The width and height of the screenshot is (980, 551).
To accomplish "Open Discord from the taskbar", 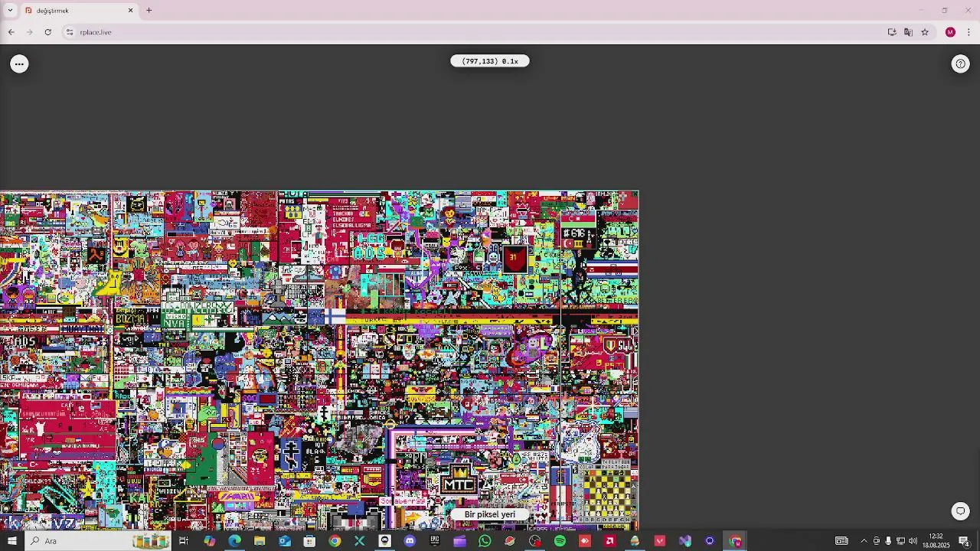I will coord(410,541).
